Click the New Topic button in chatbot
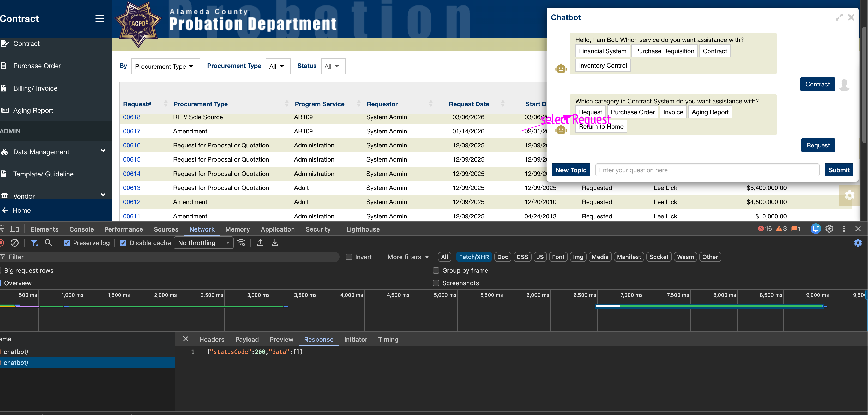 tap(571, 170)
